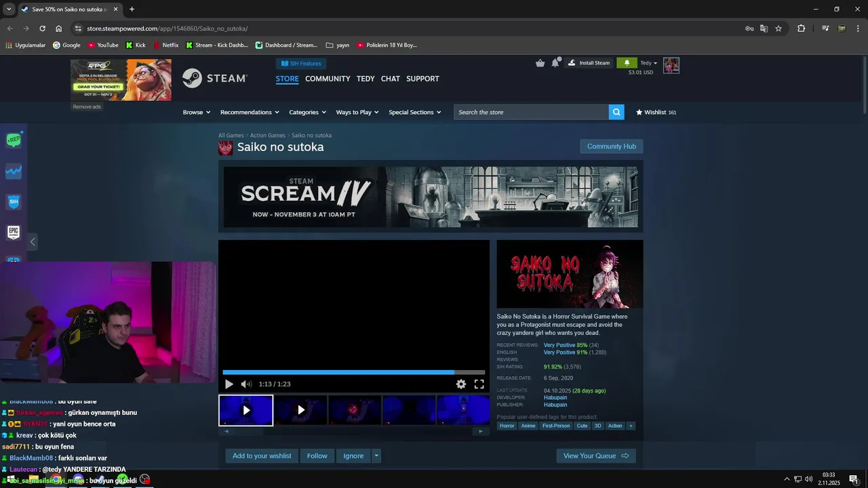Click the Community Hub button

point(612,146)
